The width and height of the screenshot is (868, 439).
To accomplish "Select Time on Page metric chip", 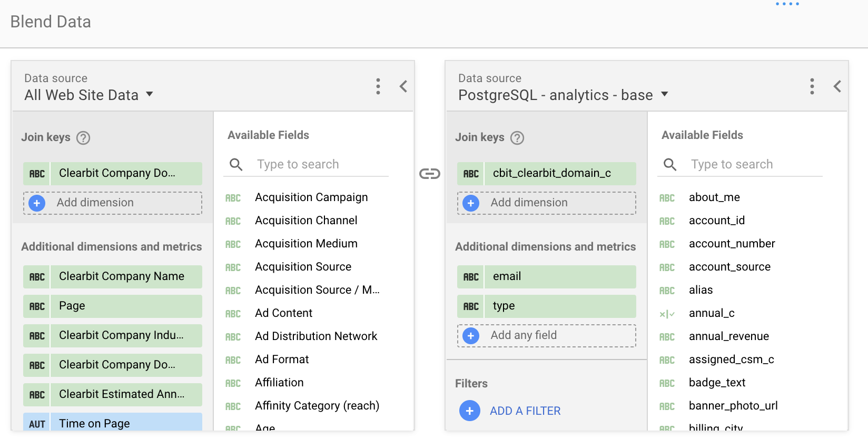I will (113, 422).
